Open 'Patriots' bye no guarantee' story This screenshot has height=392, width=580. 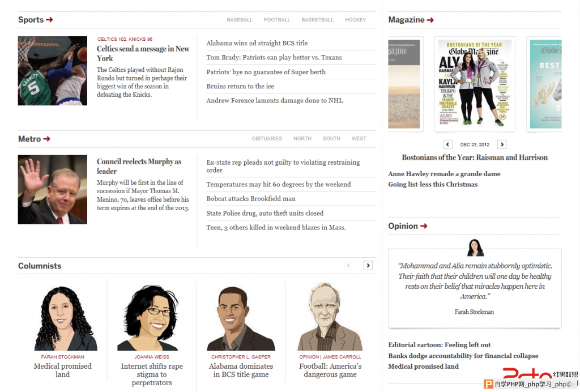tap(266, 72)
